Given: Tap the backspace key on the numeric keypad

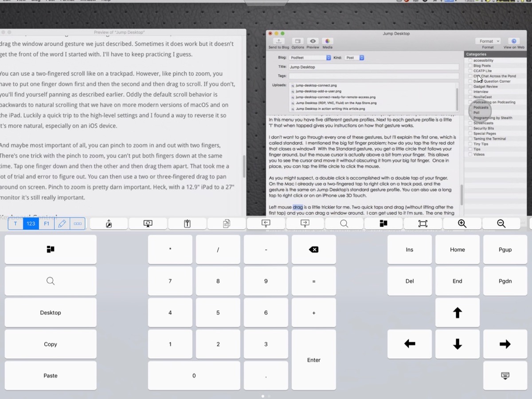Looking at the screenshot, I should click(x=314, y=250).
